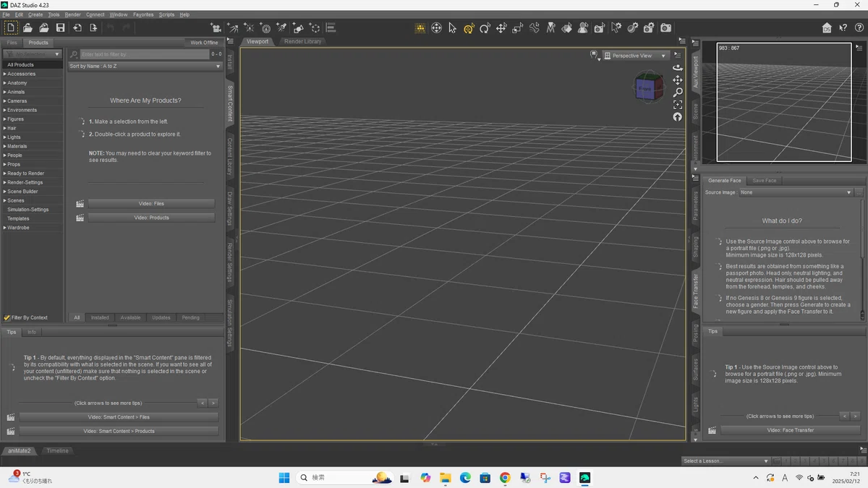This screenshot has width=868, height=488.
Task: Open the Help question mark icon
Action: coord(859,27)
